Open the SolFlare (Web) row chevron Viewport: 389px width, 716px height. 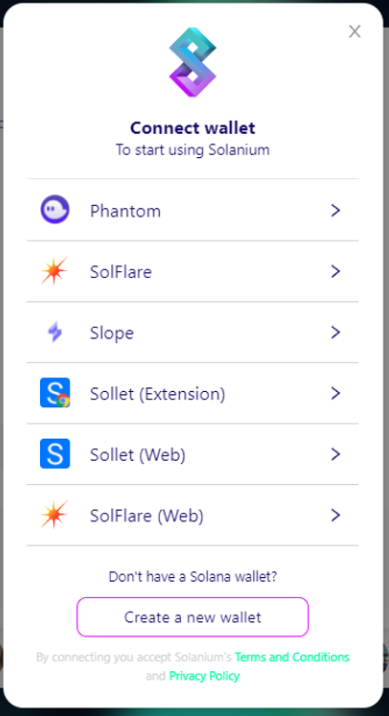pos(336,515)
